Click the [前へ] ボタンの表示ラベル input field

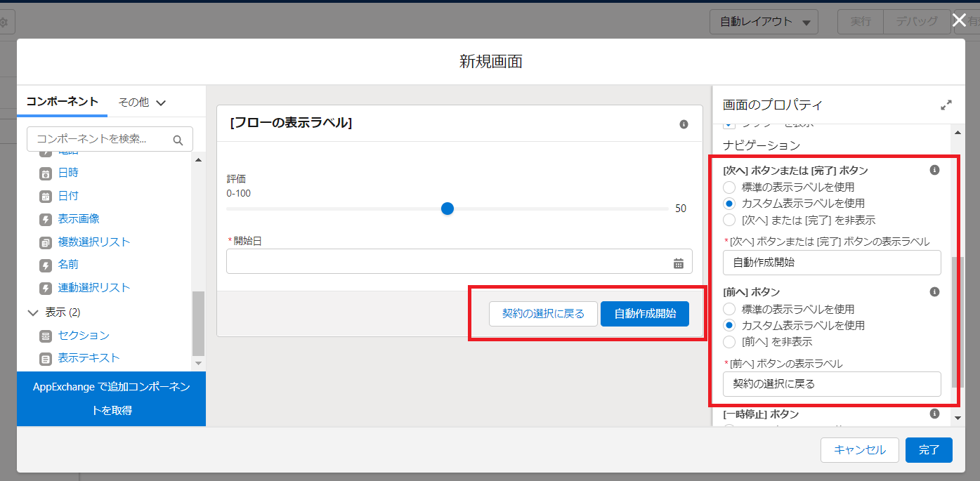(831, 384)
